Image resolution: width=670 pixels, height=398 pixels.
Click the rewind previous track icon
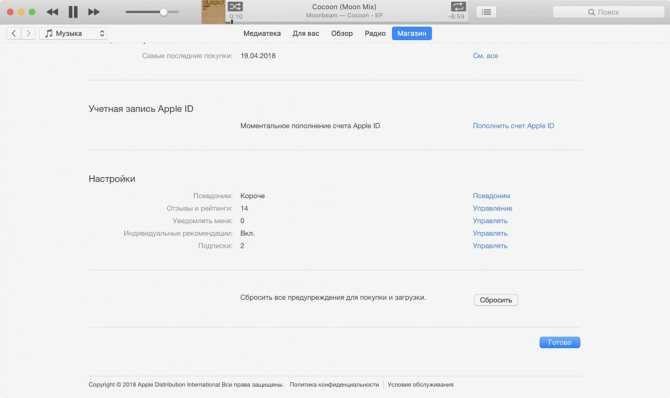coord(52,12)
